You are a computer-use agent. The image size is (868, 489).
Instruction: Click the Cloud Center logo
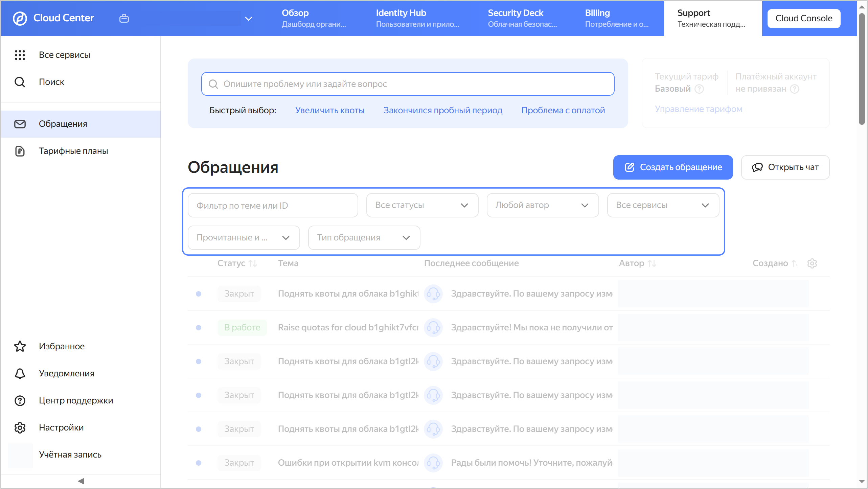pos(20,18)
